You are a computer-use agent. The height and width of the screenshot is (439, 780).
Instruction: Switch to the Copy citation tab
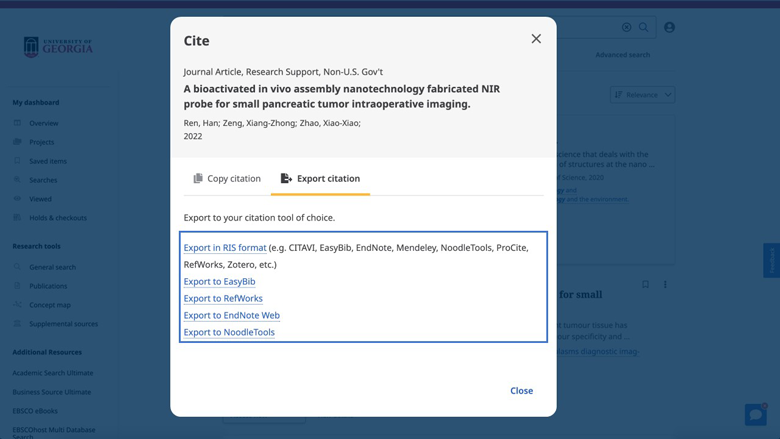227,179
